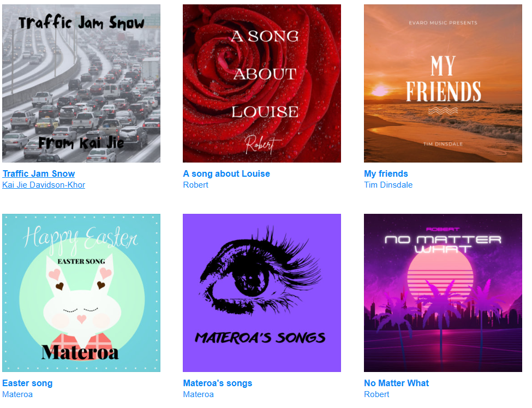Image resolution: width=532 pixels, height=408 pixels.
Task: Open the No Matter What synthwave cover
Action: (443, 293)
